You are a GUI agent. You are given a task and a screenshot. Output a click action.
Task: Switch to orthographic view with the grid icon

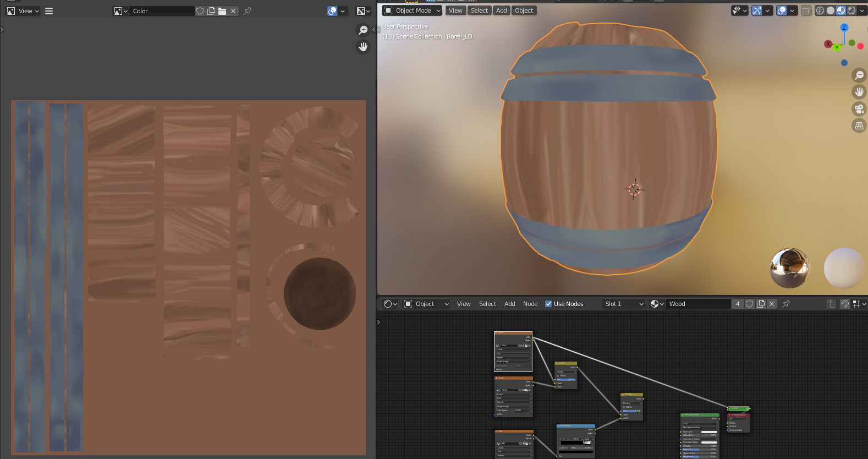point(859,126)
